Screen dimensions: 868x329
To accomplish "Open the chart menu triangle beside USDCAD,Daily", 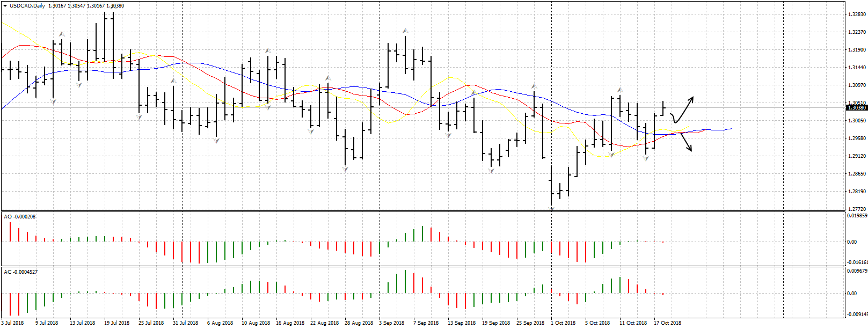I will pos(5,6).
